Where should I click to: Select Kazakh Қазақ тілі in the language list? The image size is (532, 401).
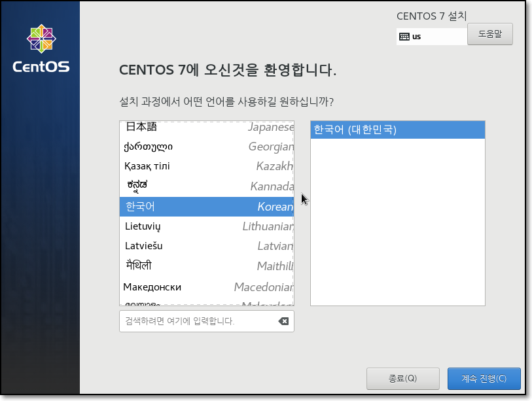click(x=207, y=166)
